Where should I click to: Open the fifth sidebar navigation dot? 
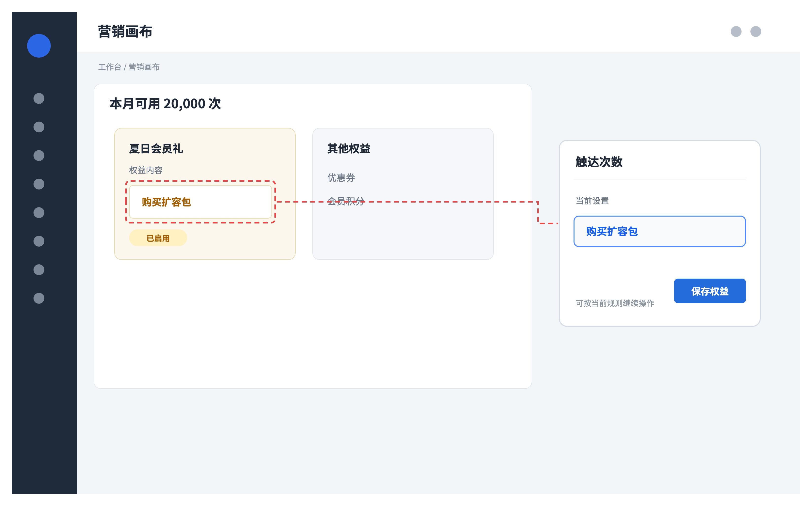(39, 212)
